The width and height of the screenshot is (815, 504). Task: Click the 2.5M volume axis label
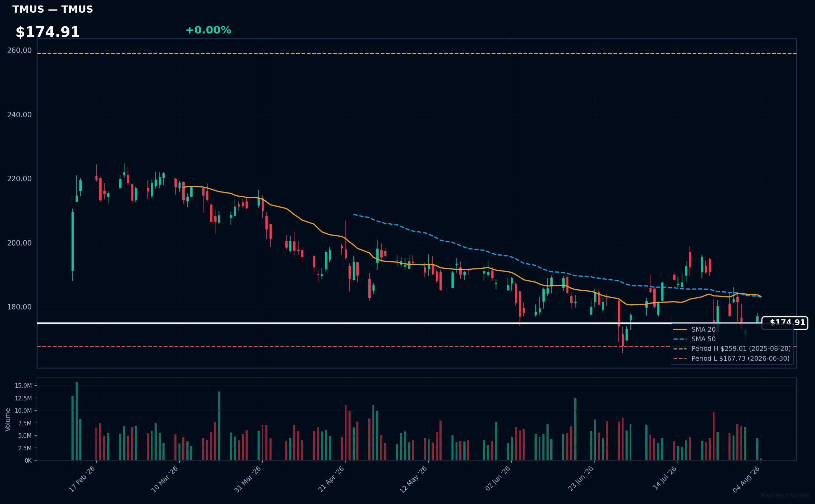pos(25,448)
